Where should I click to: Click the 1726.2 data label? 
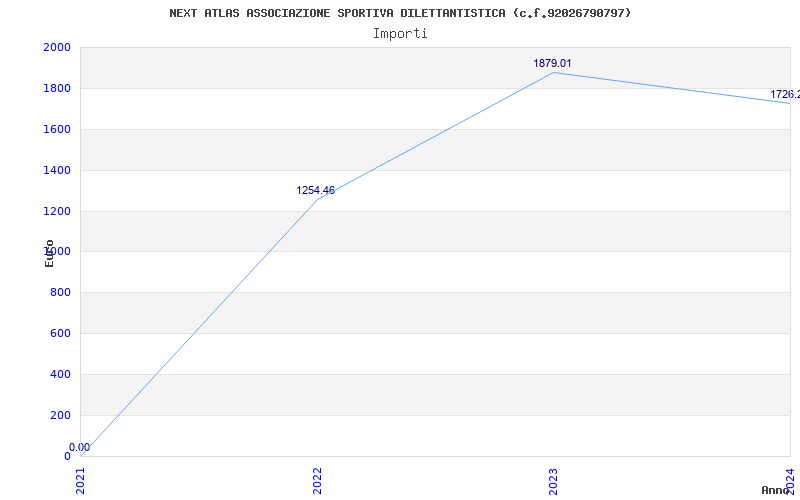pyautogui.click(x=785, y=94)
